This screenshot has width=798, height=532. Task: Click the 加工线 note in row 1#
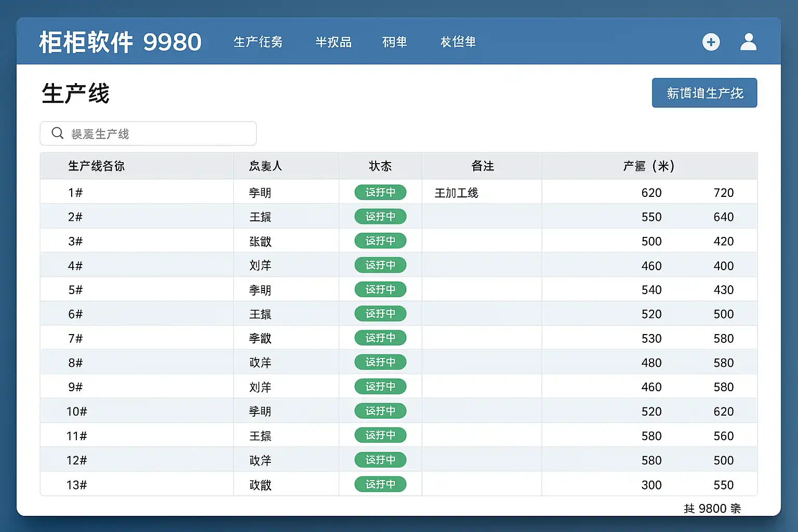coord(456,193)
